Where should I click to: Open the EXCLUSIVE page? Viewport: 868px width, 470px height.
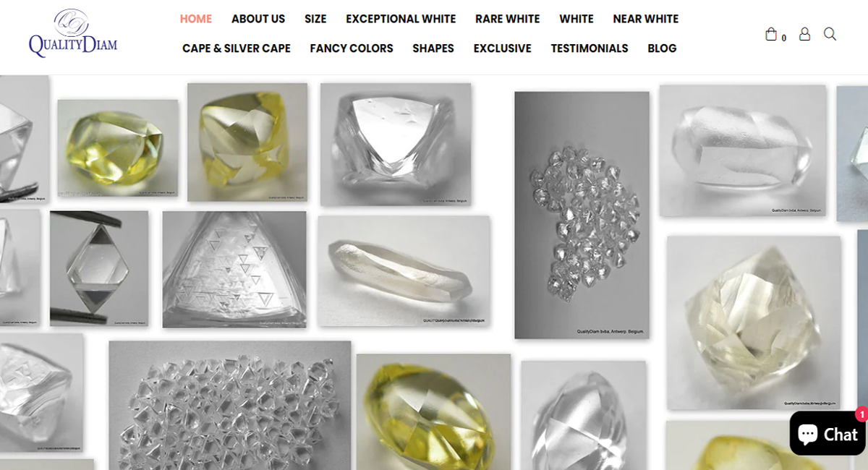point(503,48)
